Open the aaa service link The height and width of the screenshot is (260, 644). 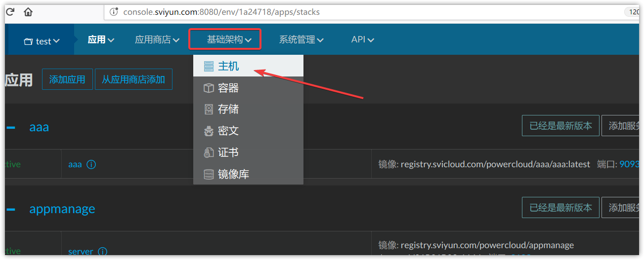coord(75,164)
